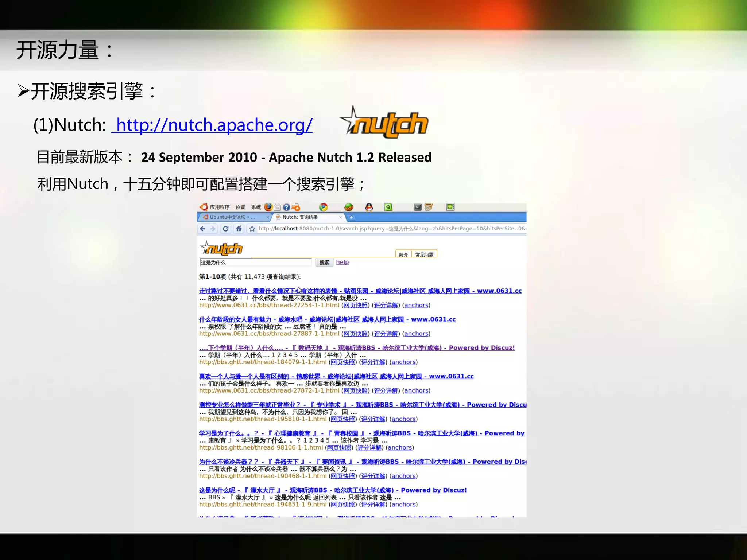747x560 pixels.
Task: Open the system monitor panel icon
Action: point(450,207)
